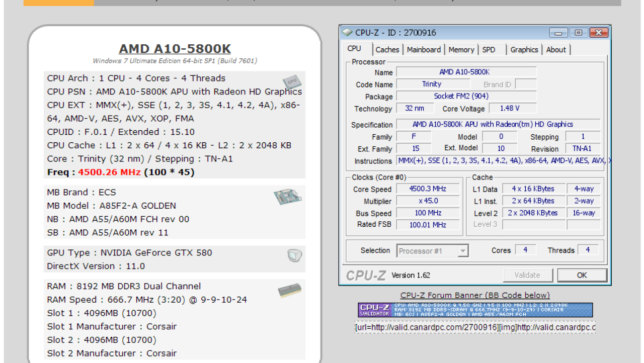Click the CPU-Z title bar app icon
Viewport: 644px width, 363px height.
pyautogui.click(x=347, y=33)
